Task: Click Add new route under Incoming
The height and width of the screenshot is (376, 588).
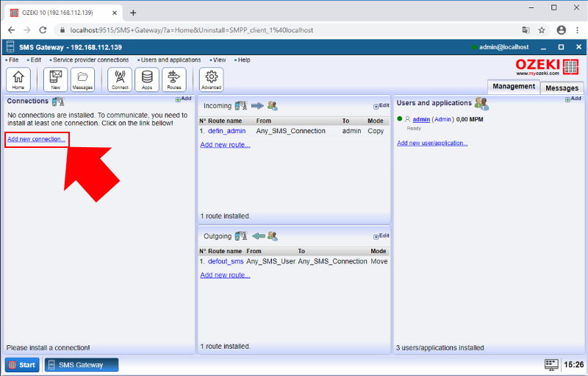Action: pyautogui.click(x=225, y=145)
